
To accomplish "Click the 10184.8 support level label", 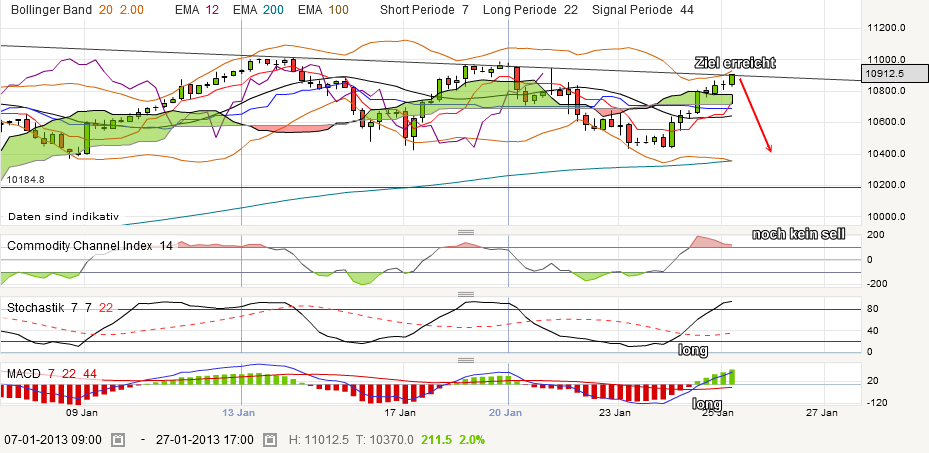I will pos(26,179).
